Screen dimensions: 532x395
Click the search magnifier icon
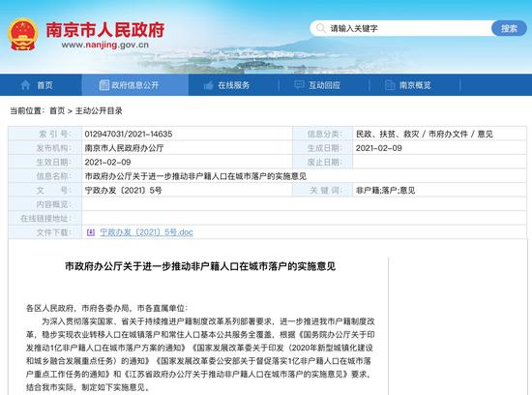tap(320, 28)
